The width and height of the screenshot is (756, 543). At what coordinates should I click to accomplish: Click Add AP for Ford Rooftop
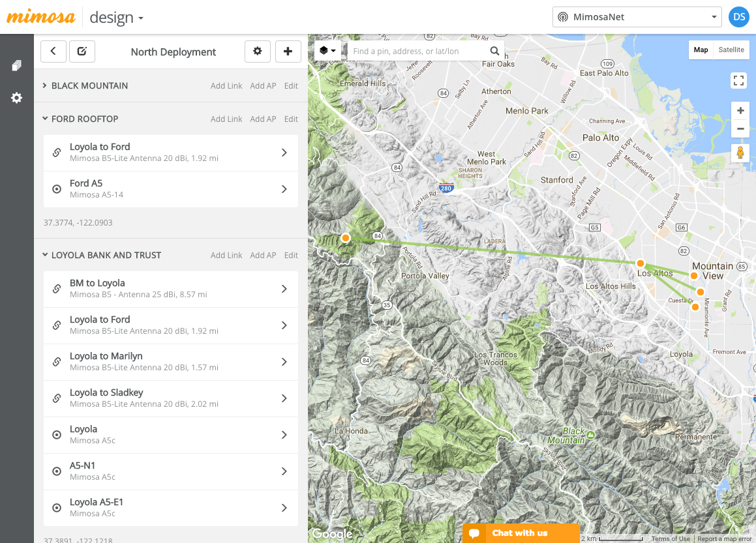point(263,119)
